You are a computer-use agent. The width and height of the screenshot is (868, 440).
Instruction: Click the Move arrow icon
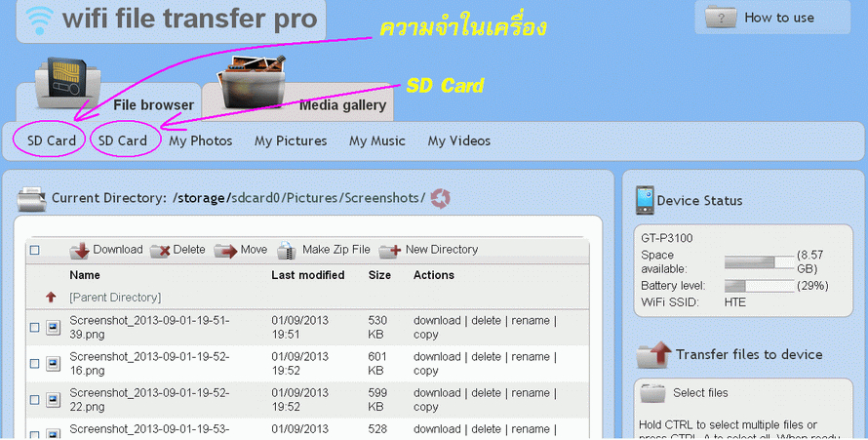pyautogui.click(x=225, y=251)
